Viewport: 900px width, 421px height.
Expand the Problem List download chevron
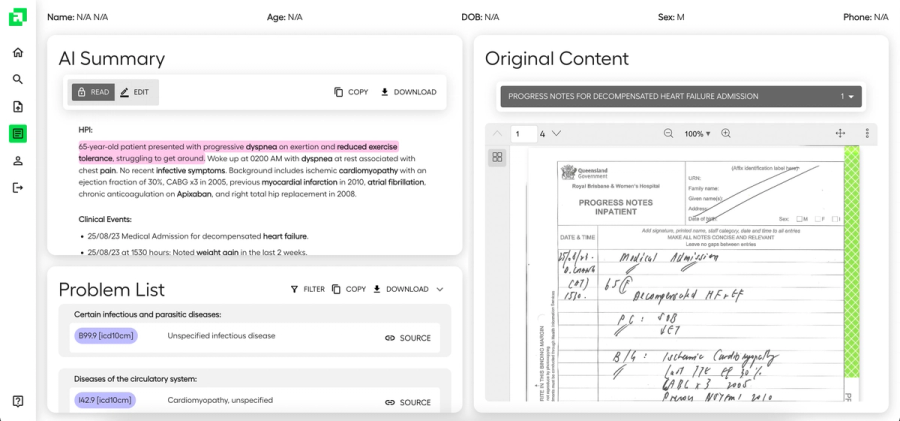click(440, 289)
